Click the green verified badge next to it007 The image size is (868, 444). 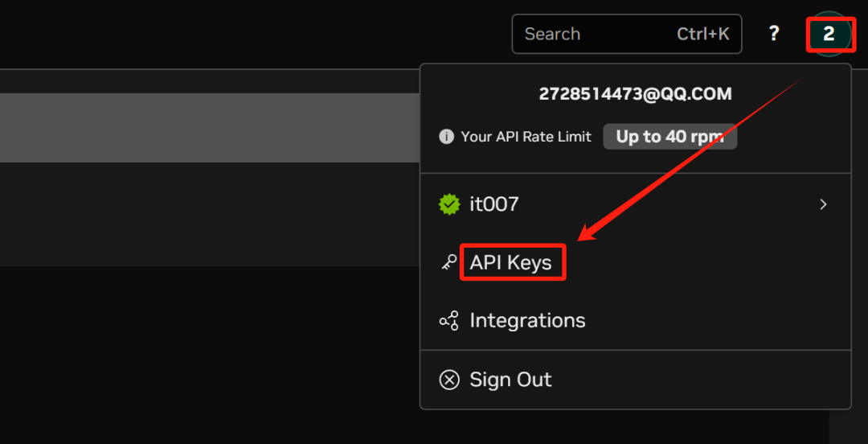point(449,204)
